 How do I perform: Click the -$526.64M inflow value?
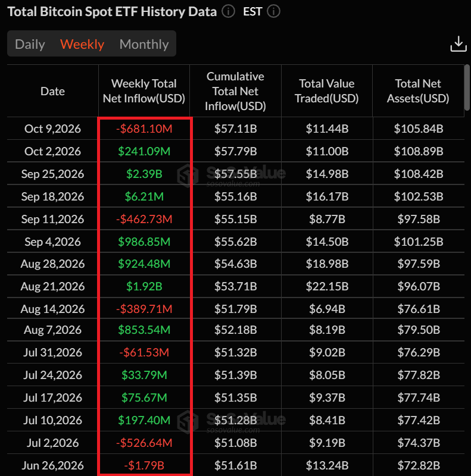click(x=144, y=443)
